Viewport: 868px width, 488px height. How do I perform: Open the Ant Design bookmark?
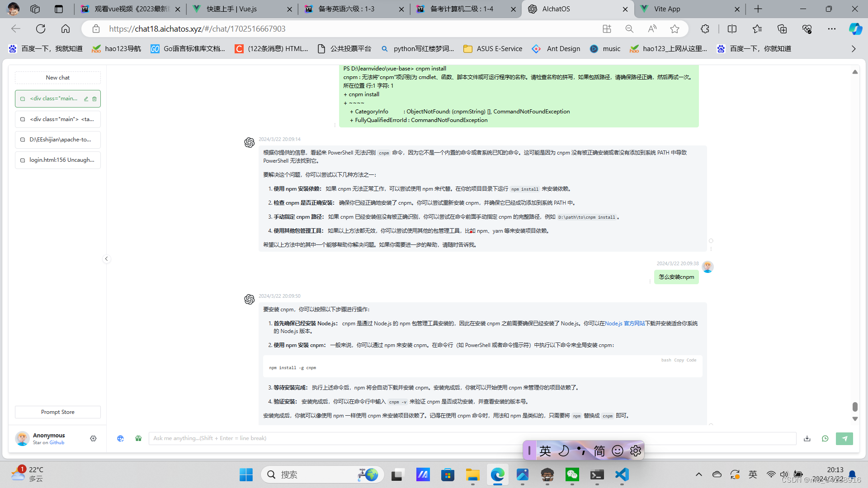[x=556, y=49]
